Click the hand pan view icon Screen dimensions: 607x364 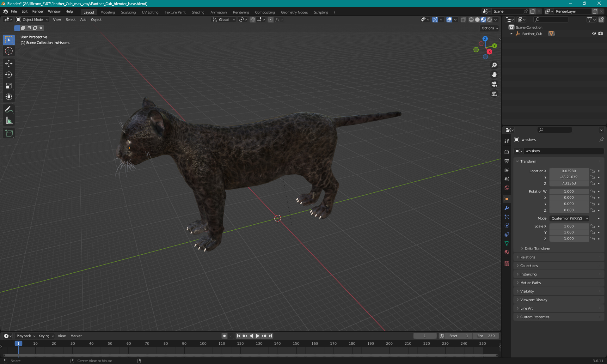point(494,75)
